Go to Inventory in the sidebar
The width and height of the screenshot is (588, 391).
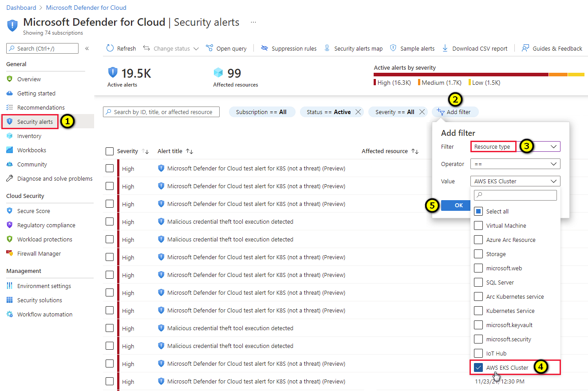coord(29,136)
